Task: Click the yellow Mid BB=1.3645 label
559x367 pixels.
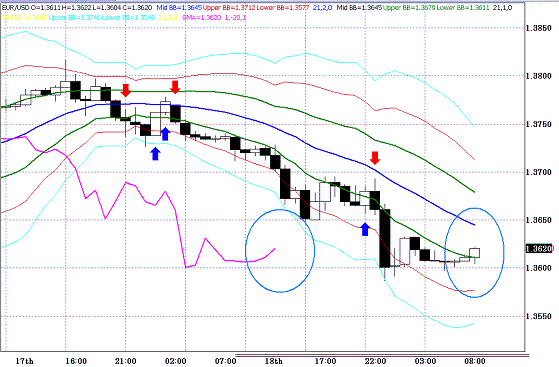Action: point(24,17)
